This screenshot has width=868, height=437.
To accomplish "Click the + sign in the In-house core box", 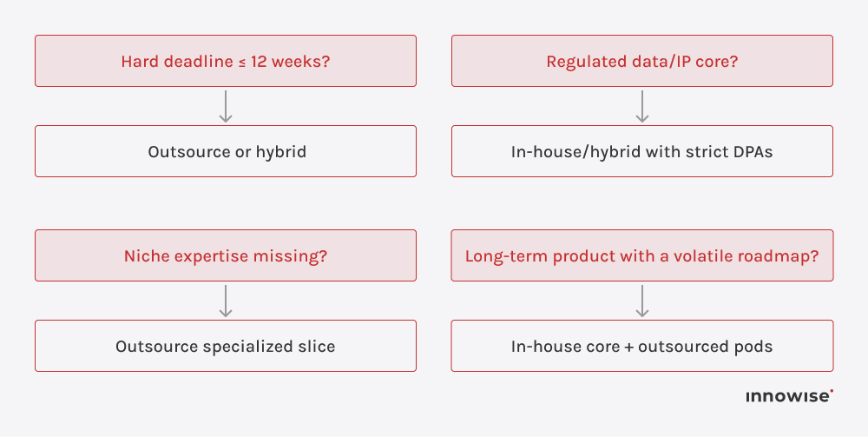I will [x=628, y=347].
